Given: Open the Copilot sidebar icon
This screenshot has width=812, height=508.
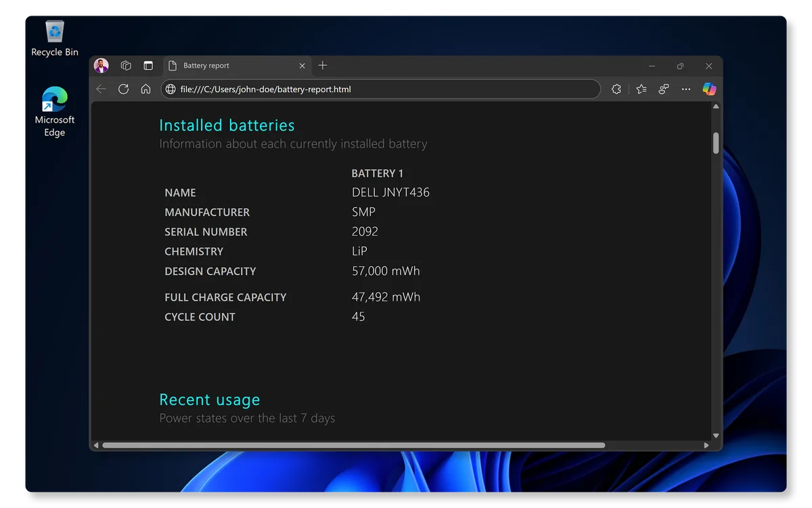Looking at the screenshot, I should click(709, 89).
